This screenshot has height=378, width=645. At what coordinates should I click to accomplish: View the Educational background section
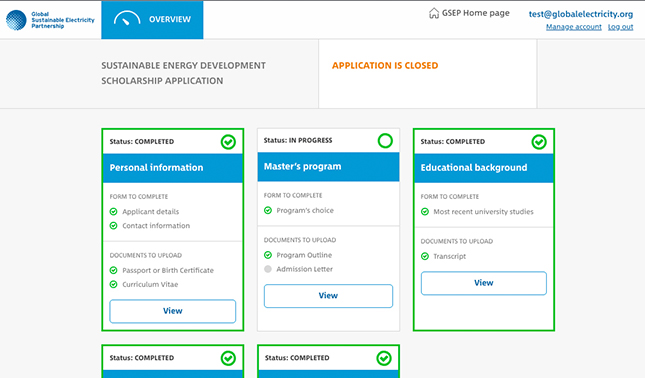pos(484,283)
